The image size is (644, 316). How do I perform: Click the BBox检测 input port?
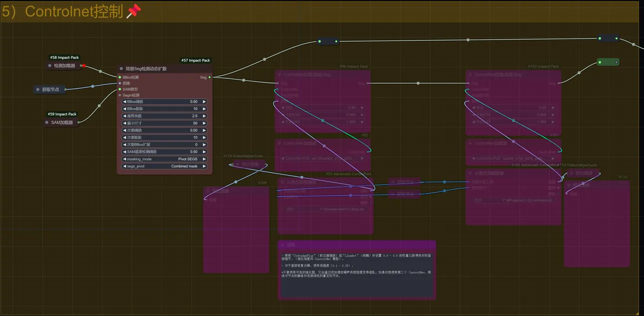120,77
